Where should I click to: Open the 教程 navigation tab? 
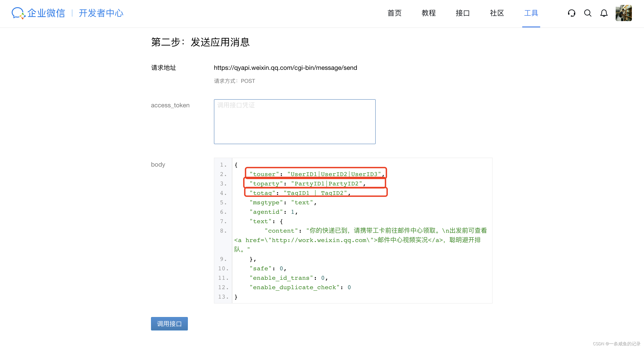coord(429,13)
